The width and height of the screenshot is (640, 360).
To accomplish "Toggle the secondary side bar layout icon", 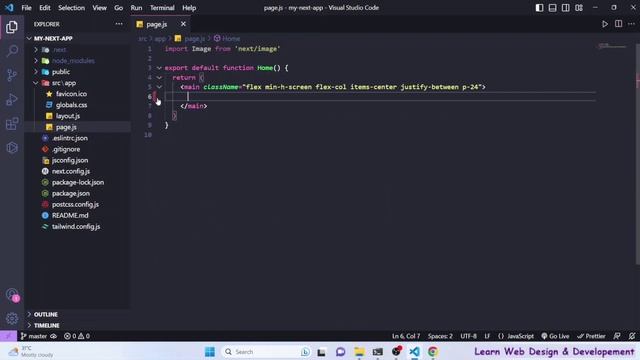I will pyautogui.click(x=565, y=8).
